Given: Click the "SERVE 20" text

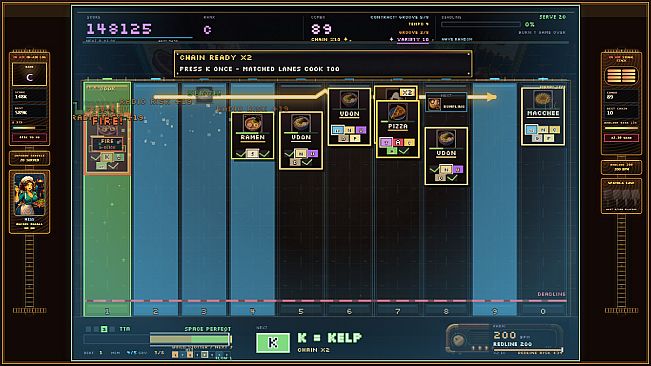Looking at the screenshot, I should click(x=552, y=17).
